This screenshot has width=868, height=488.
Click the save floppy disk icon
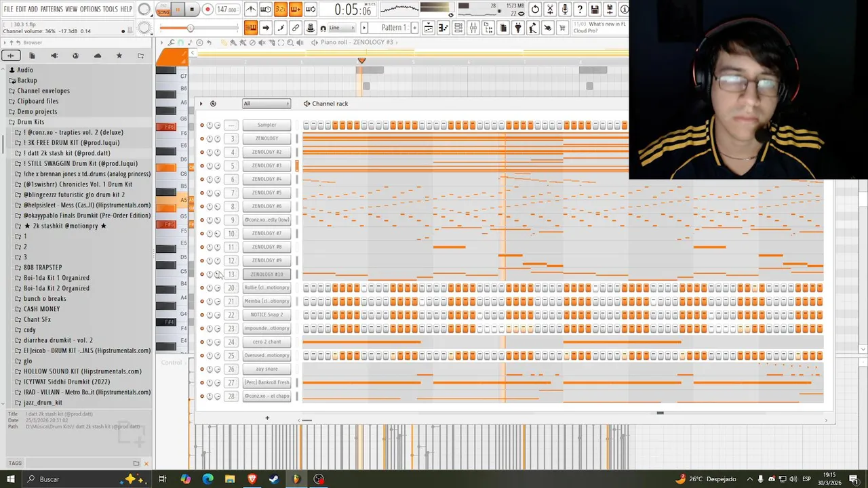(x=595, y=9)
